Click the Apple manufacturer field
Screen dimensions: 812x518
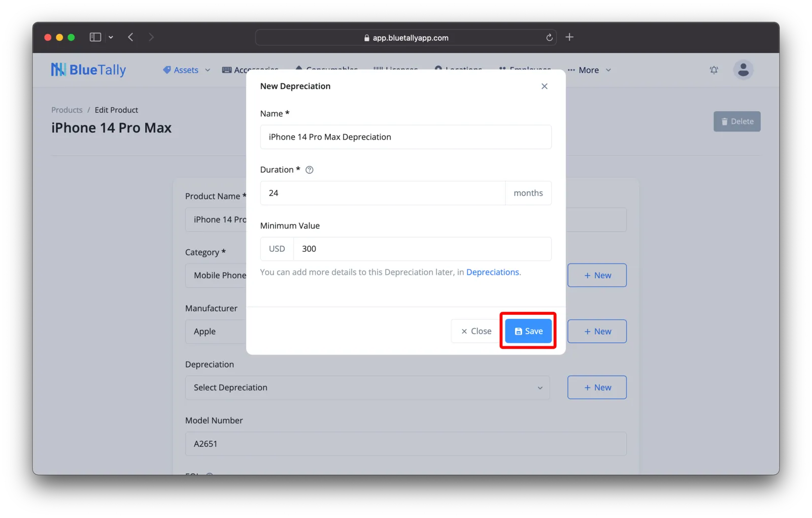coord(216,331)
